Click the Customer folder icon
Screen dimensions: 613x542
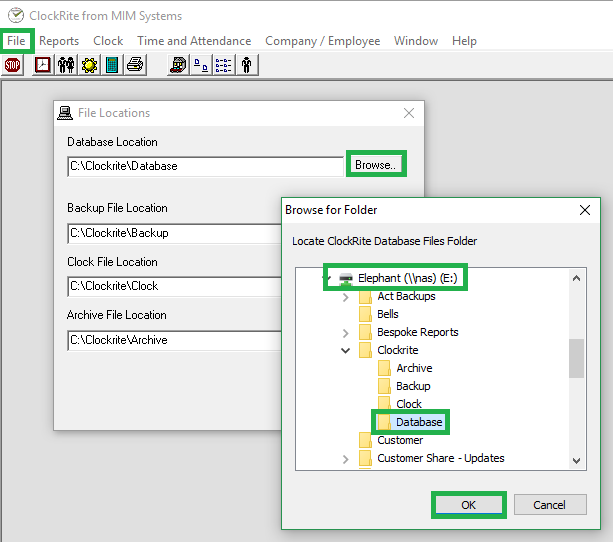coord(365,440)
